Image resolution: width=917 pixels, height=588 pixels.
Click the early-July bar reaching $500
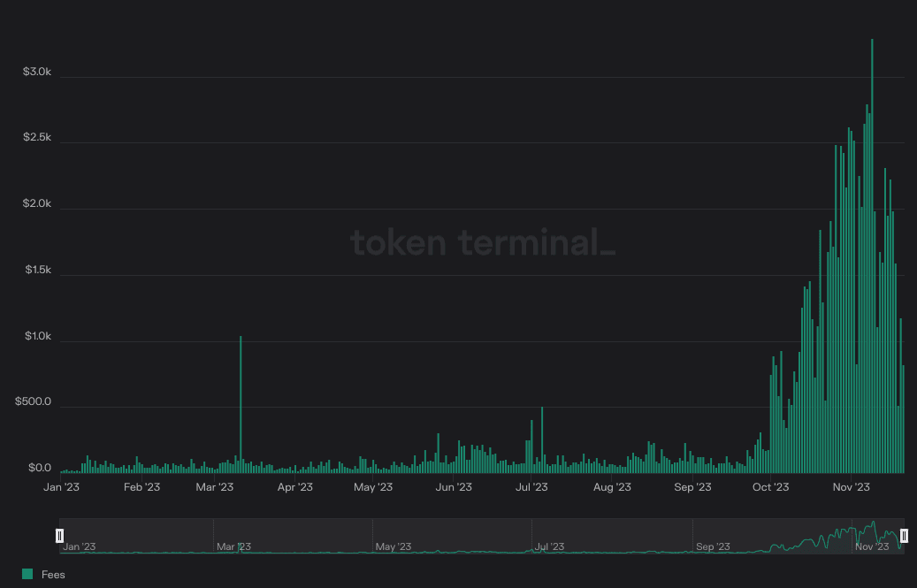click(x=542, y=440)
